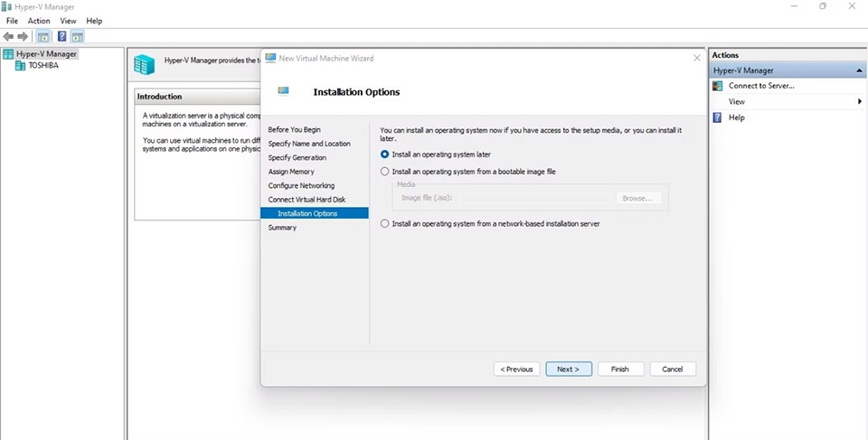Click the TOSHIBA server icon in tree
The height and width of the screenshot is (440, 868).
click(21, 65)
